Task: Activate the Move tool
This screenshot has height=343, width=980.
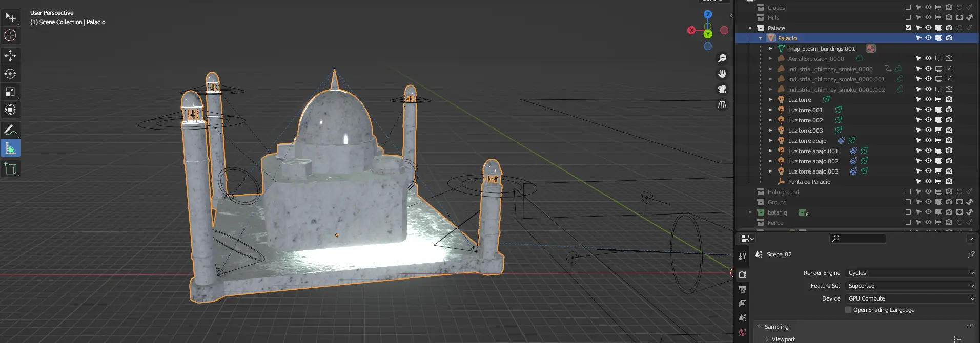Action: point(10,56)
